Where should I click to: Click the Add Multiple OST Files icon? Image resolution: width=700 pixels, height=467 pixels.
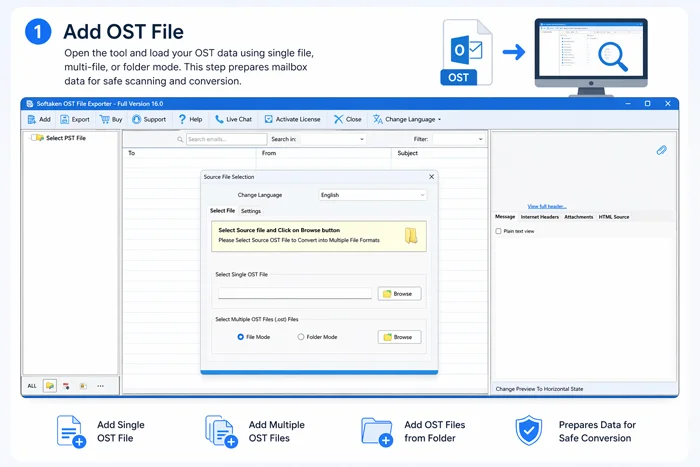click(221, 431)
